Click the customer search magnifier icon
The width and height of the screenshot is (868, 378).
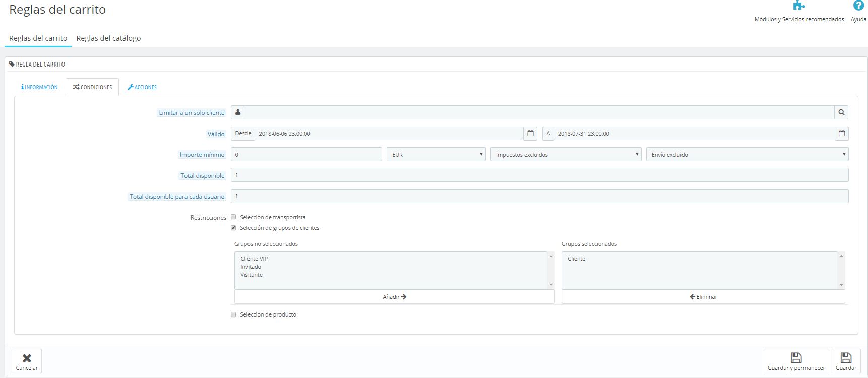[841, 112]
